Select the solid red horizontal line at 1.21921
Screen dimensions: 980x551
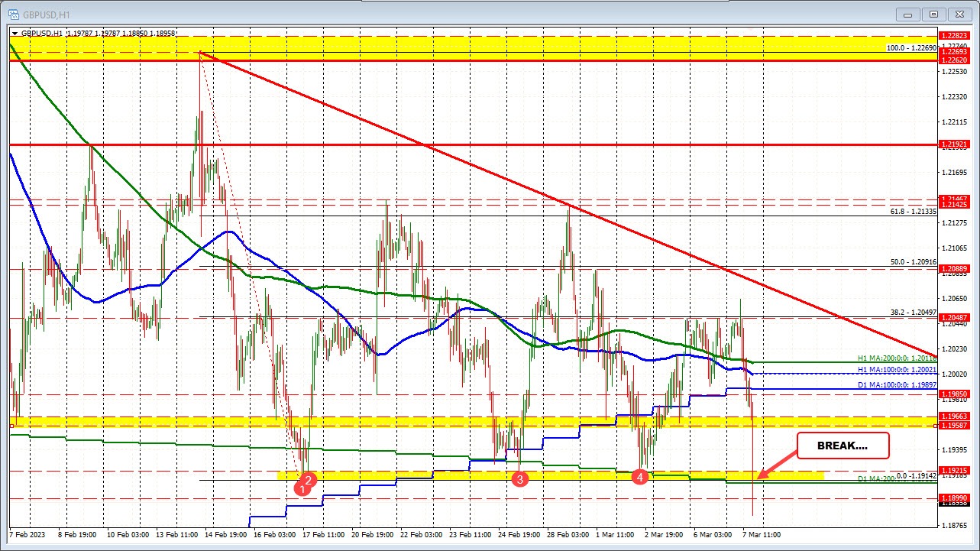coord(474,144)
